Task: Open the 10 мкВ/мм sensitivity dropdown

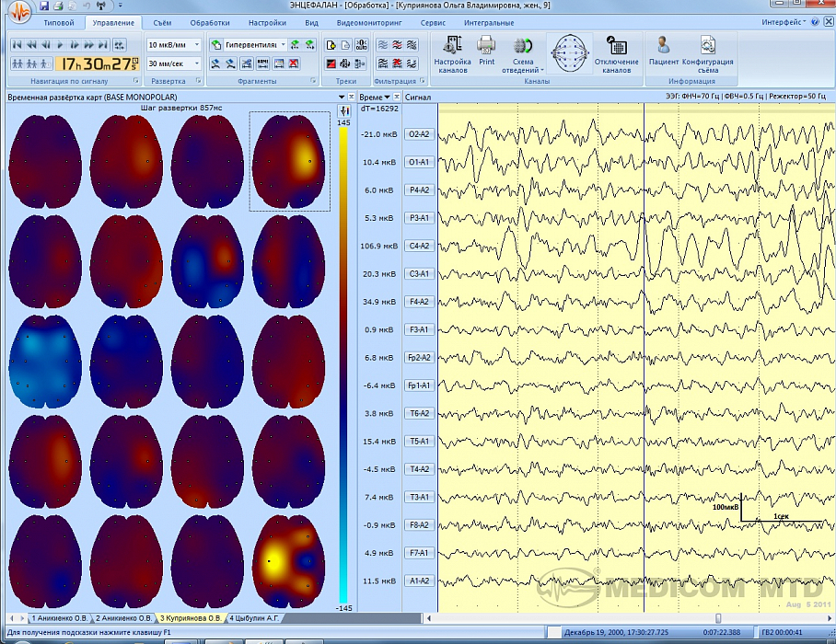Action: pos(197,44)
